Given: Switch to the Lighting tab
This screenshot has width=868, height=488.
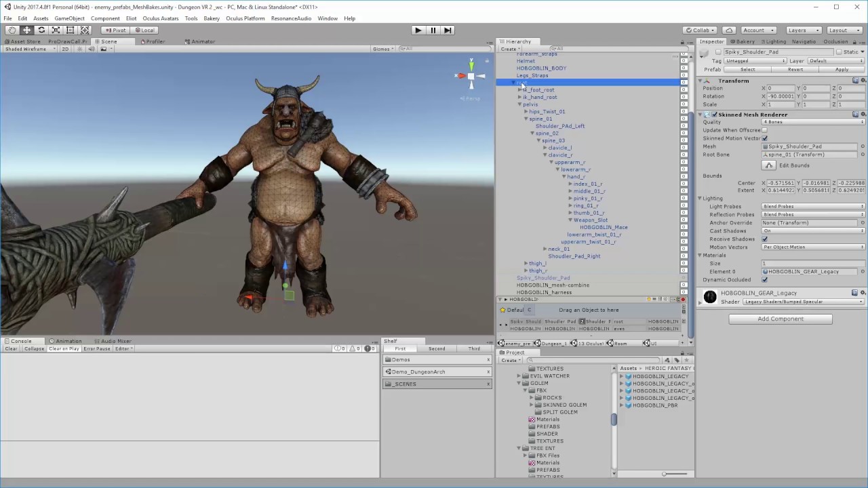Looking at the screenshot, I should coord(772,41).
